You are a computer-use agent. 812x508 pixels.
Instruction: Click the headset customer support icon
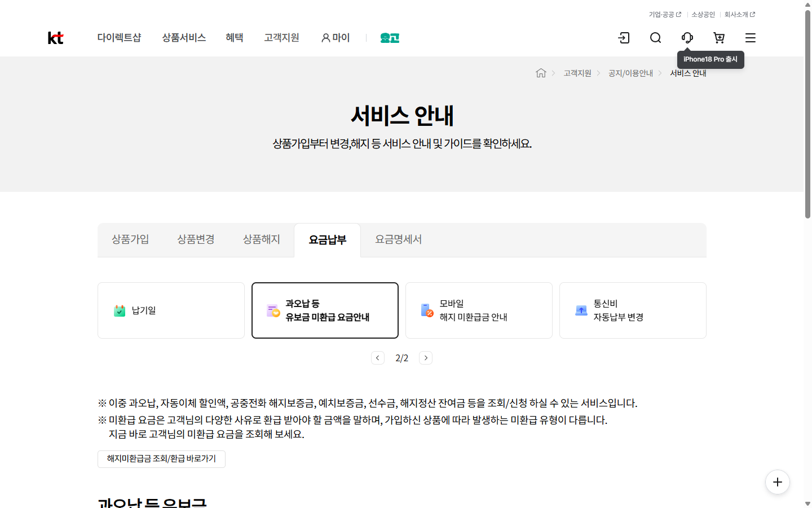pyautogui.click(x=687, y=38)
